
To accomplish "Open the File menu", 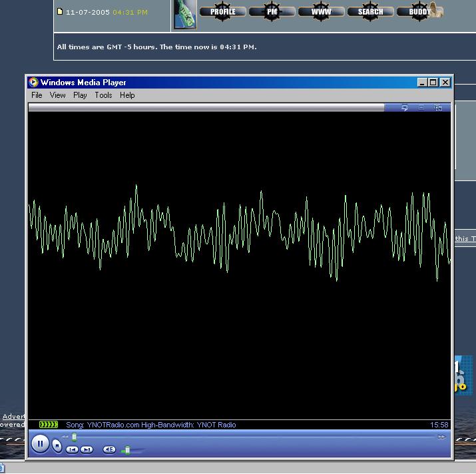I will [x=37, y=95].
